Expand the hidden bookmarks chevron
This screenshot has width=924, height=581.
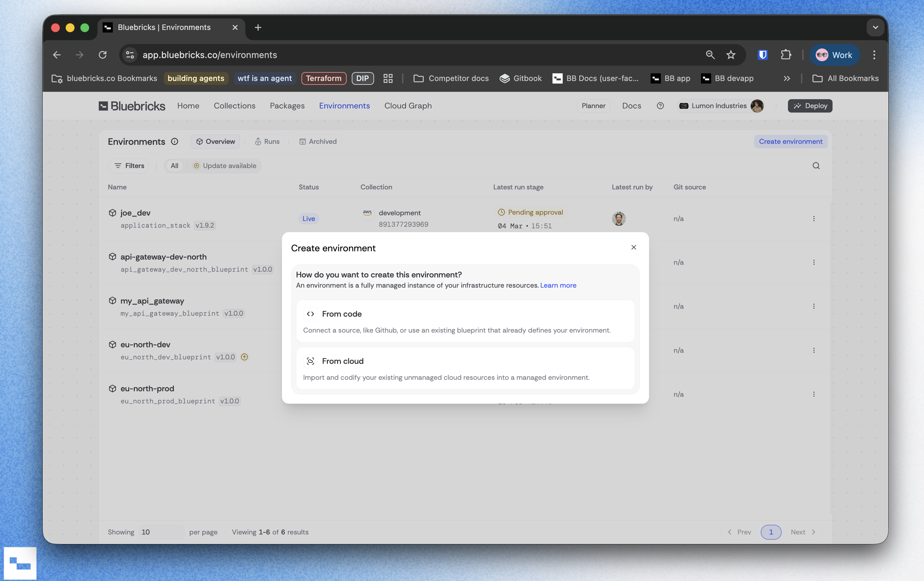click(787, 78)
